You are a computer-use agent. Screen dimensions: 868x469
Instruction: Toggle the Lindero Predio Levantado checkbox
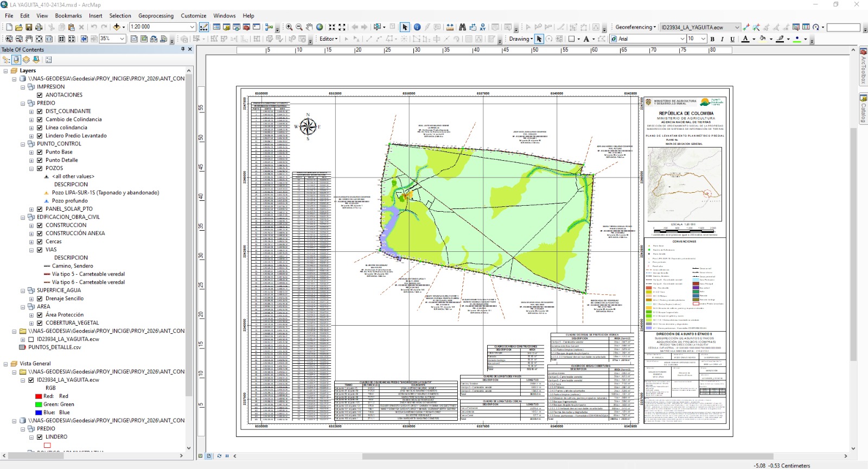pyautogui.click(x=40, y=136)
